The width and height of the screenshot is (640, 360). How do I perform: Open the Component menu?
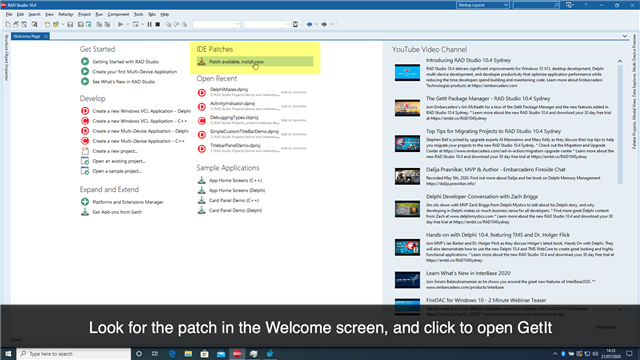click(x=118, y=14)
